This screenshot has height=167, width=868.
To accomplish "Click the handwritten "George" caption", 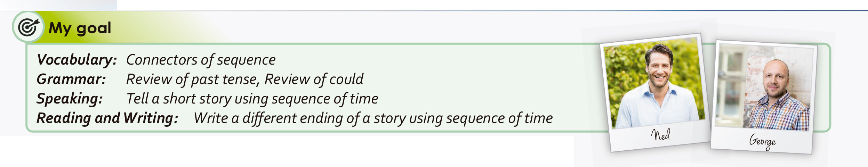I will [762, 141].
